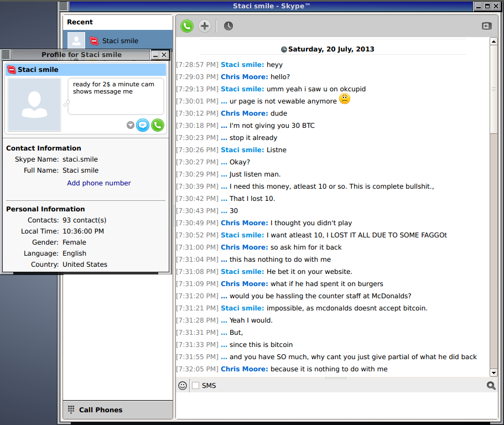Click the sad emoticon in the chat message

345,99
